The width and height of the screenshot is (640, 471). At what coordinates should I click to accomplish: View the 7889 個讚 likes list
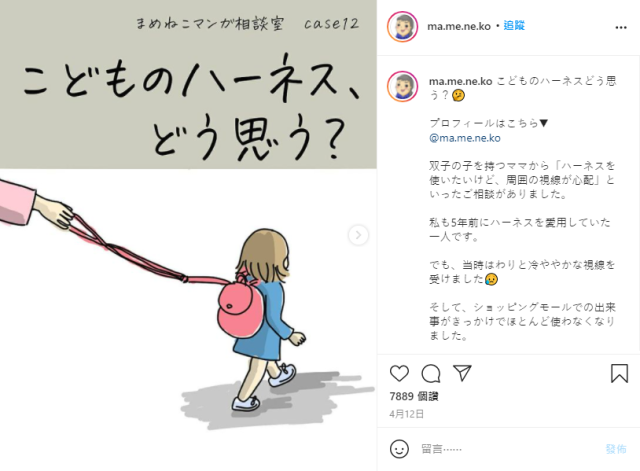click(414, 396)
